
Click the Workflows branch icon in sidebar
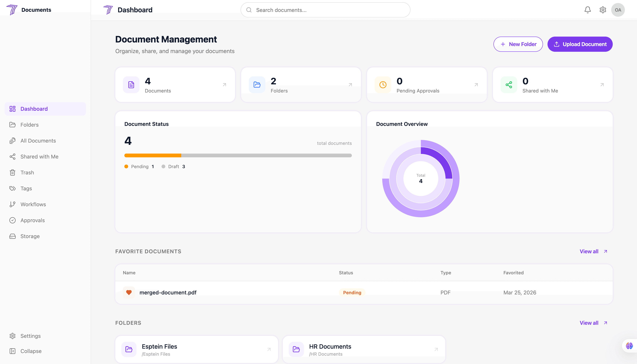click(x=13, y=204)
